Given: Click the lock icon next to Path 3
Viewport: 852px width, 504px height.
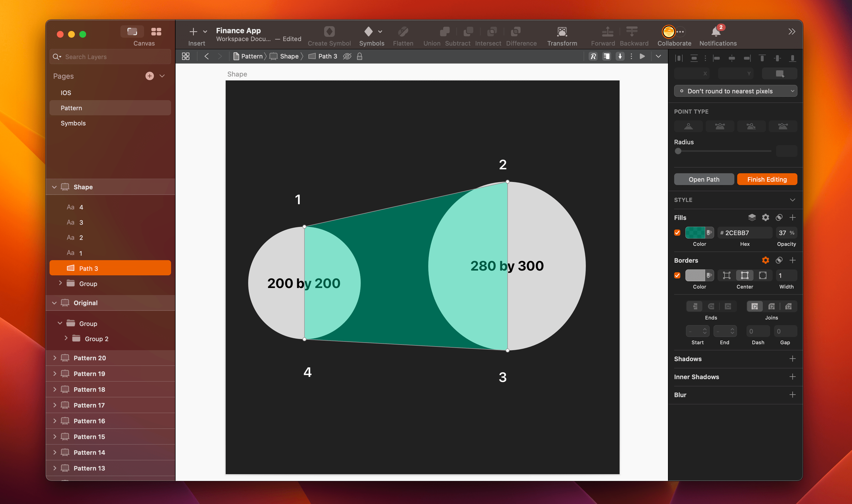Looking at the screenshot, I should tap(359, 56).
